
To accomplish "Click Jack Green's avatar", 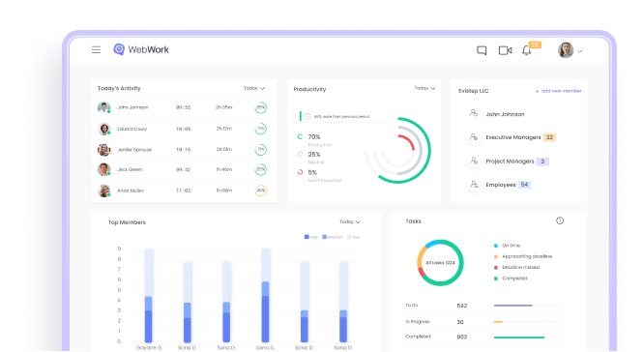I will (103, 169).
